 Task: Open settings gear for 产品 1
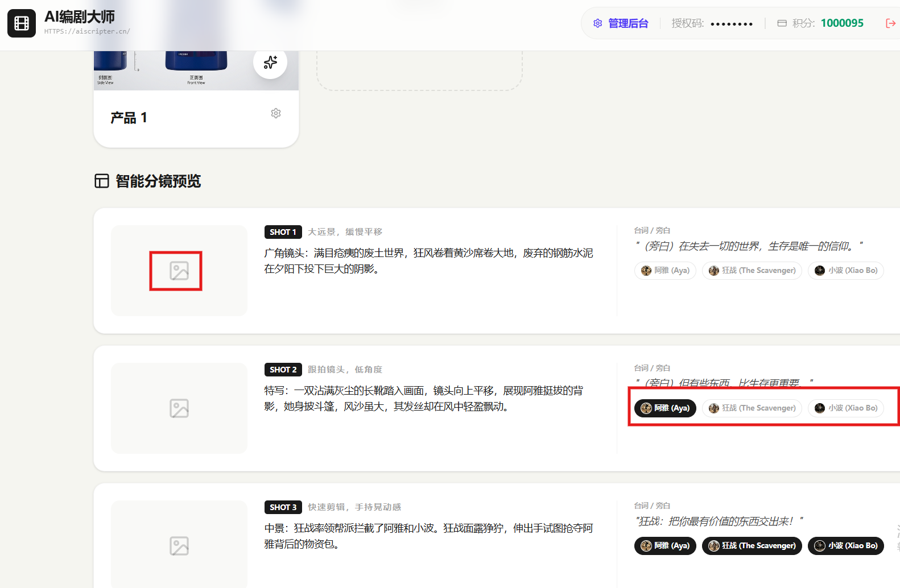click(276, 113)
